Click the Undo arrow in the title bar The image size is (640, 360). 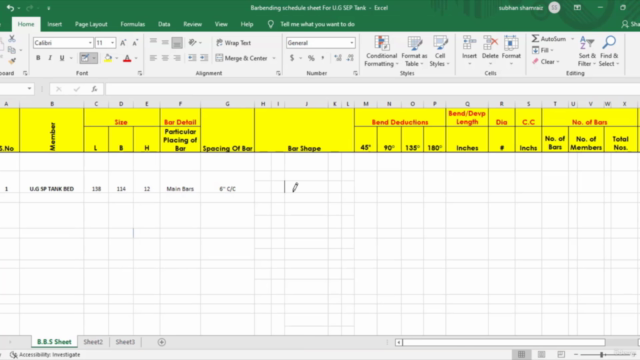click(x=10, y=8)
